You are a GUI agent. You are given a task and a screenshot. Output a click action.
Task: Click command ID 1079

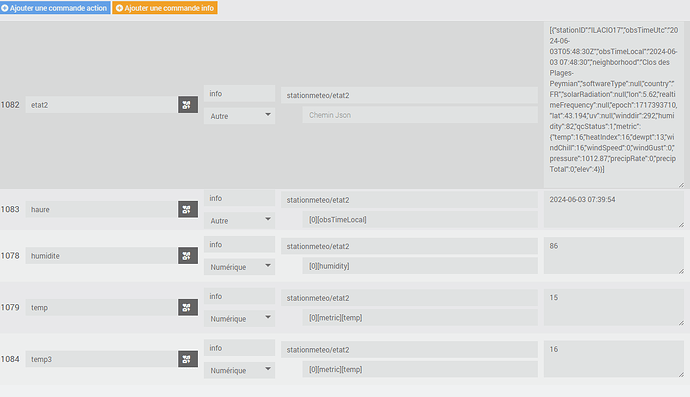[10, 307]
